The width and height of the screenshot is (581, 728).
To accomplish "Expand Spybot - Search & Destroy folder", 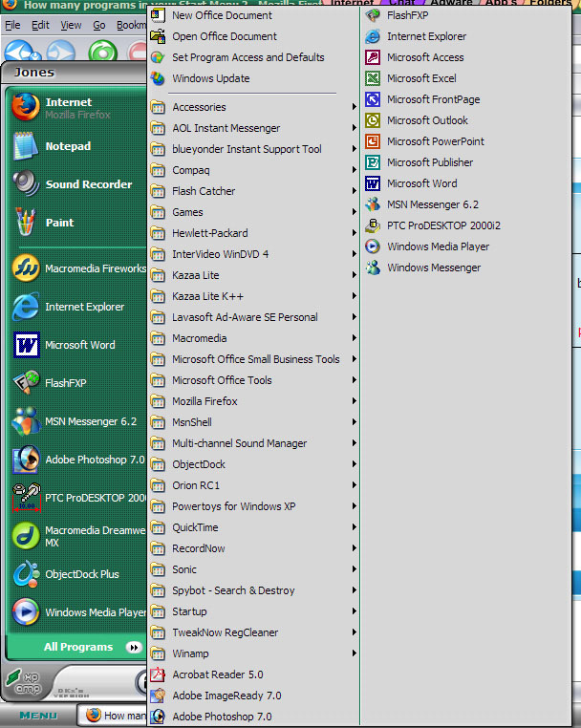I will (253, 590).
